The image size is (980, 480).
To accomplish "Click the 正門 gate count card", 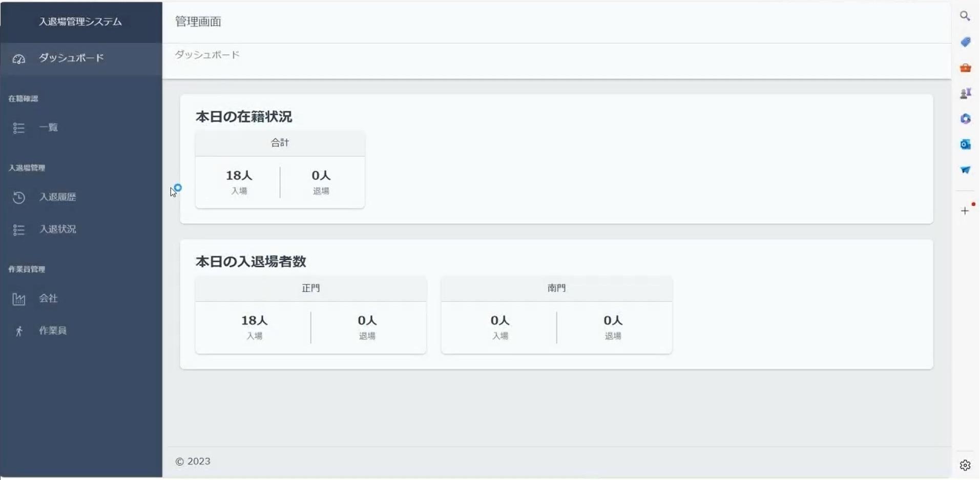I will tap(310, 315).
